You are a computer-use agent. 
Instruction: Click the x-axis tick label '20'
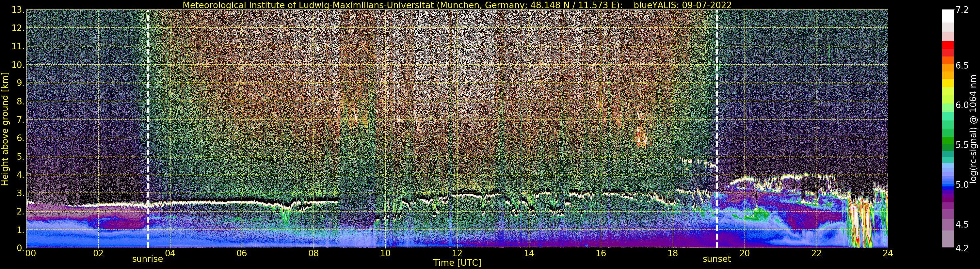[744, 253]
